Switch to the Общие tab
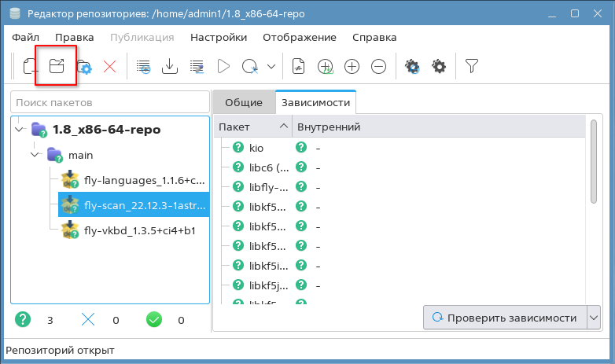Screen dimensions: 615x364 pyautogui.click(x=243, y=102)
